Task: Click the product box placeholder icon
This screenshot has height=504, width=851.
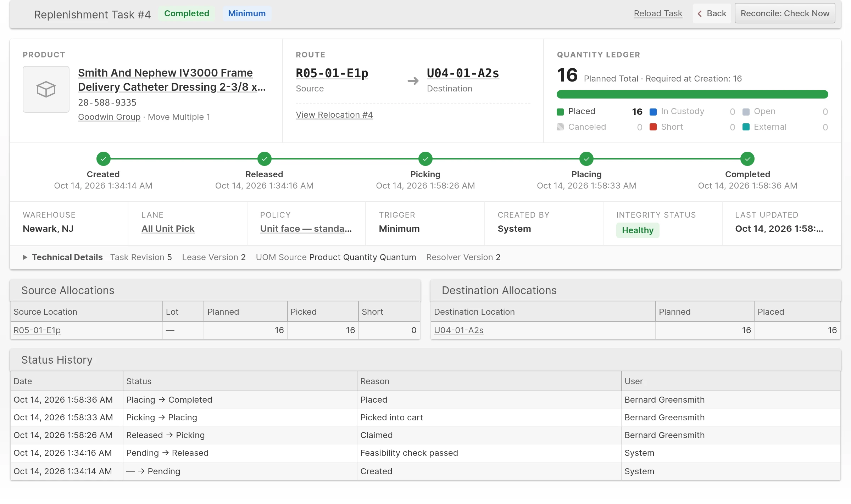Action: 46,89
